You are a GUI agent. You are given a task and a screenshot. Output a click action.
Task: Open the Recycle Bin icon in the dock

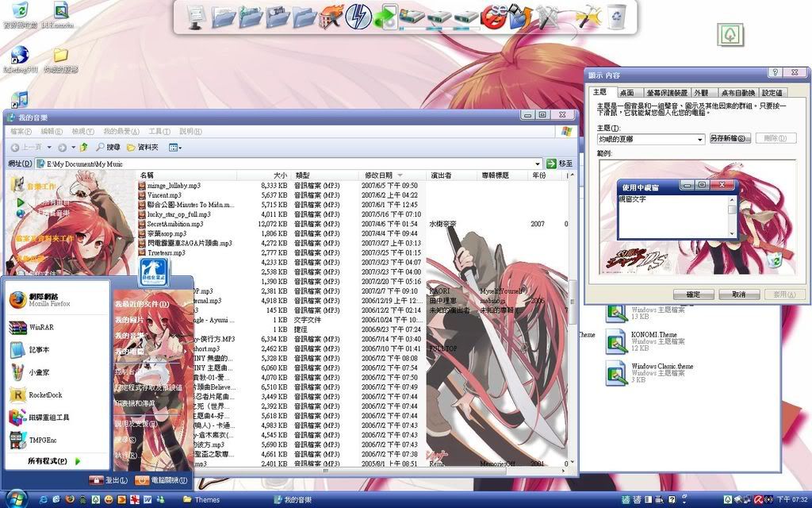(x=616, y=17)
